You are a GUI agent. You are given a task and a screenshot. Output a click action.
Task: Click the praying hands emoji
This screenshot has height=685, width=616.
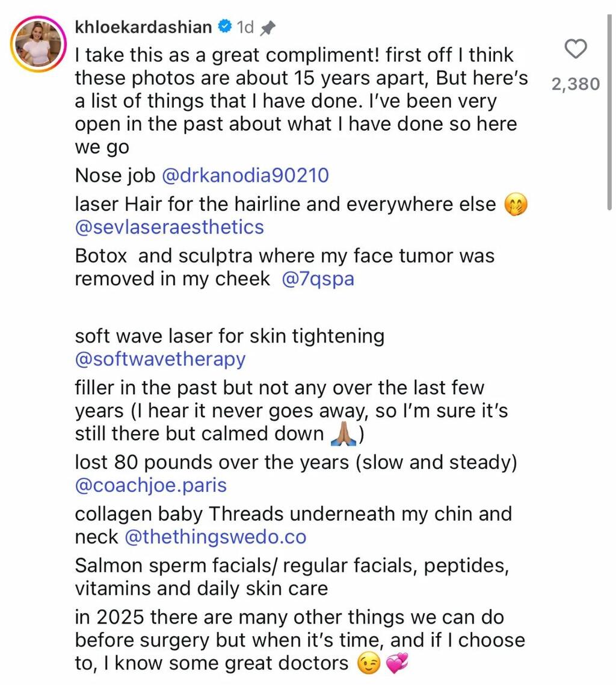click(x=344, y=434)
